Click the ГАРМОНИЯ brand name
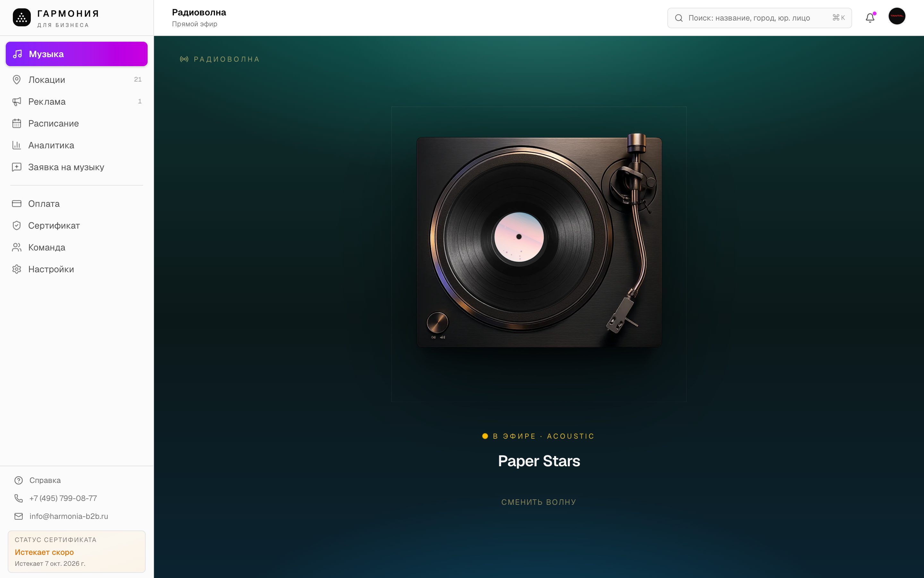This screenshot has height=578, width=924. 68,13
